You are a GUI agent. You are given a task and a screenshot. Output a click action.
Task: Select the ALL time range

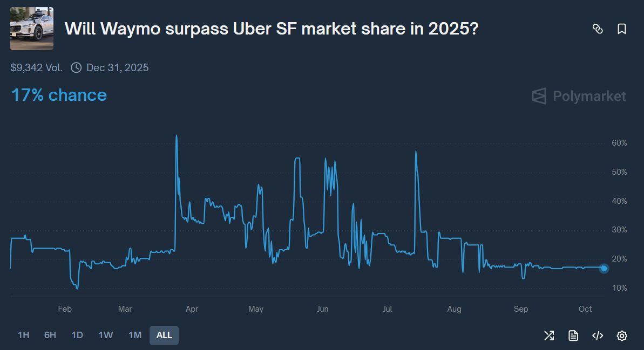tap(164, 335)
